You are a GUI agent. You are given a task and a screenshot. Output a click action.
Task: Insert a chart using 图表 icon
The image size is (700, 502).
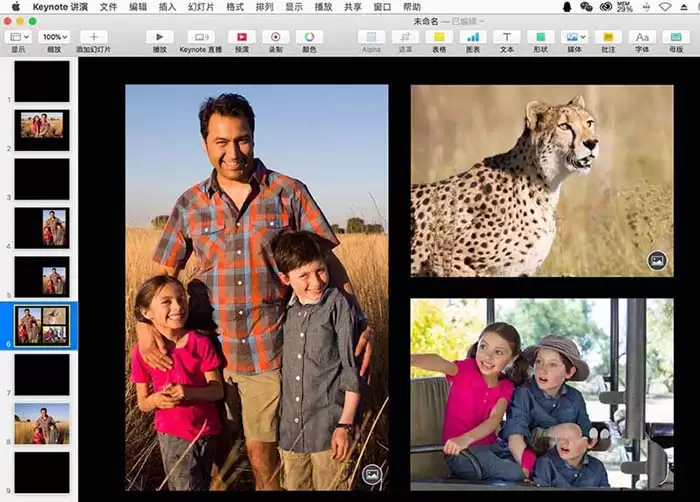point(473,37)
